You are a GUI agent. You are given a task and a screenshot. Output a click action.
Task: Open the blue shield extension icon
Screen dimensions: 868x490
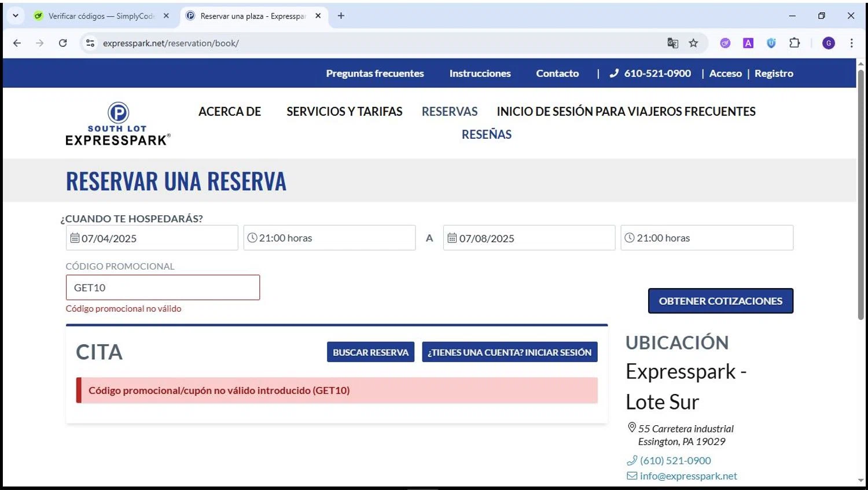(771, 43)
